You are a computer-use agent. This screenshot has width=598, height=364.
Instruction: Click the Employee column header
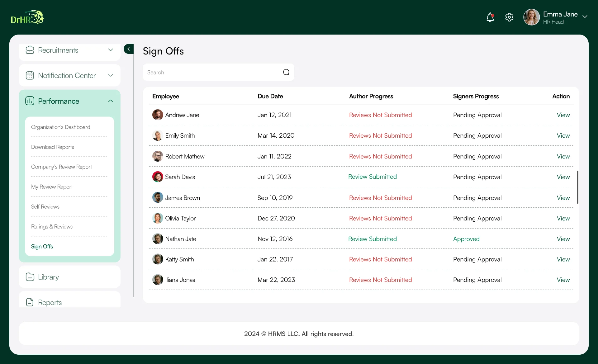pos(166,96)
